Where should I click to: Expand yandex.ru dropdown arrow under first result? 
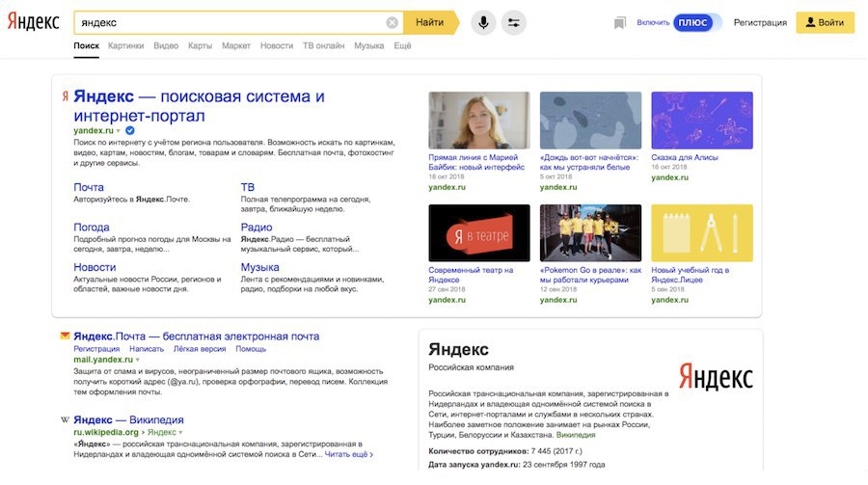(118, 131)
